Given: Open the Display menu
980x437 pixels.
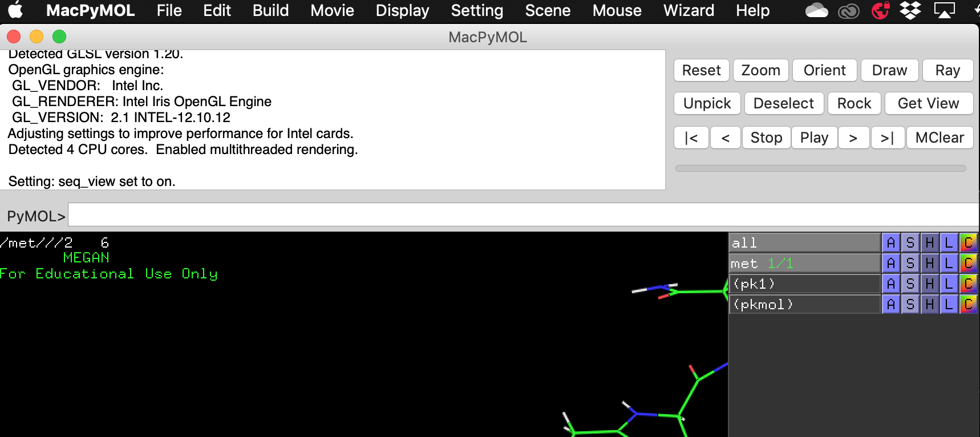Looking at the screenshot, I should (403, 10).
